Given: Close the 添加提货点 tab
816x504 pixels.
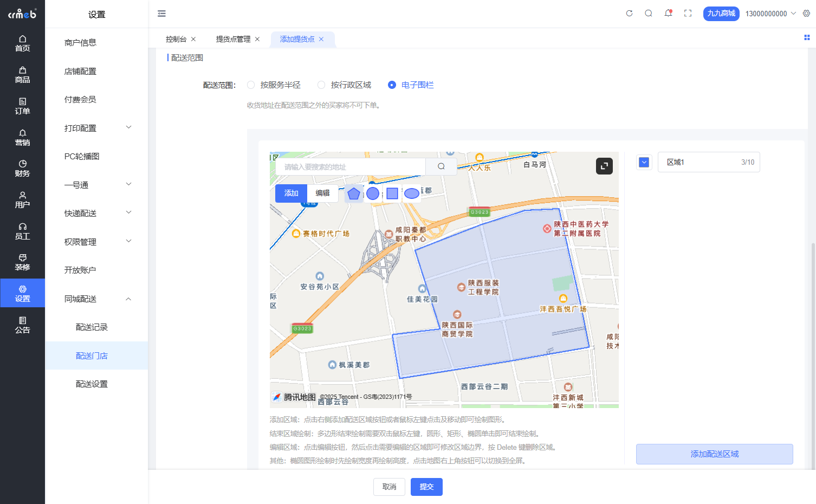Looking at the screenshot, I should (321, 39).
